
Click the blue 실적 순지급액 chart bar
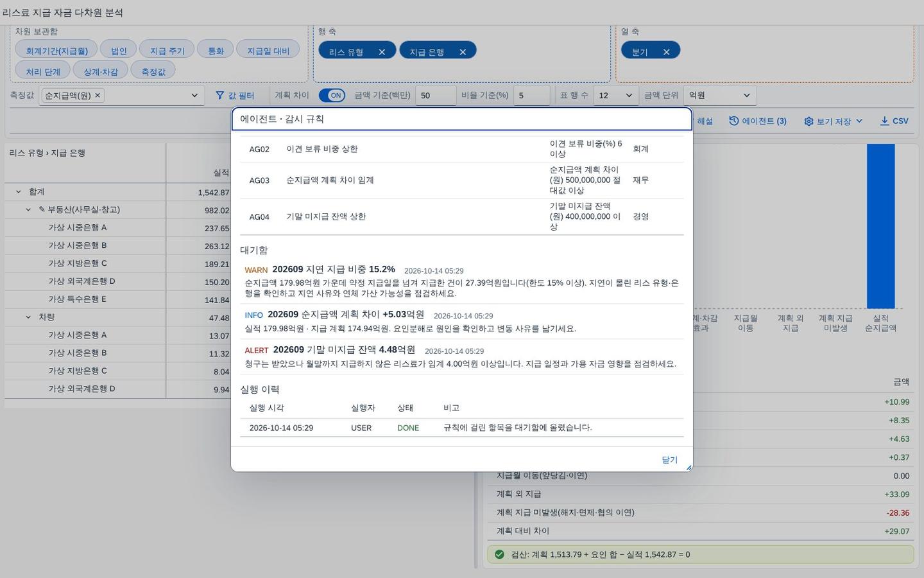(x=880, y=226)
